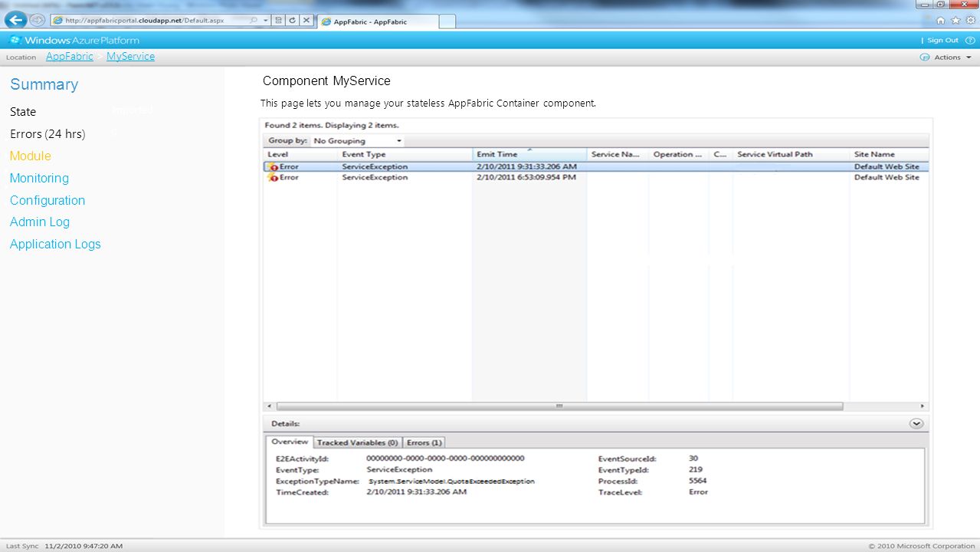
Task: Open the Group by No Grouping dropdown
Action: click(357, 141)
